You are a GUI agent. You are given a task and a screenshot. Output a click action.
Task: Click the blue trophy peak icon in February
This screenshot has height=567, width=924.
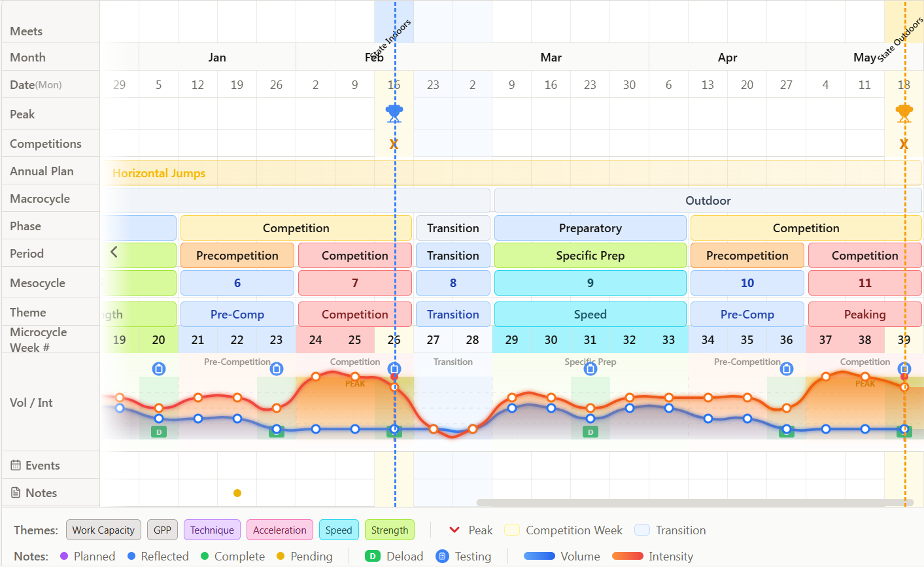[394, 113]
